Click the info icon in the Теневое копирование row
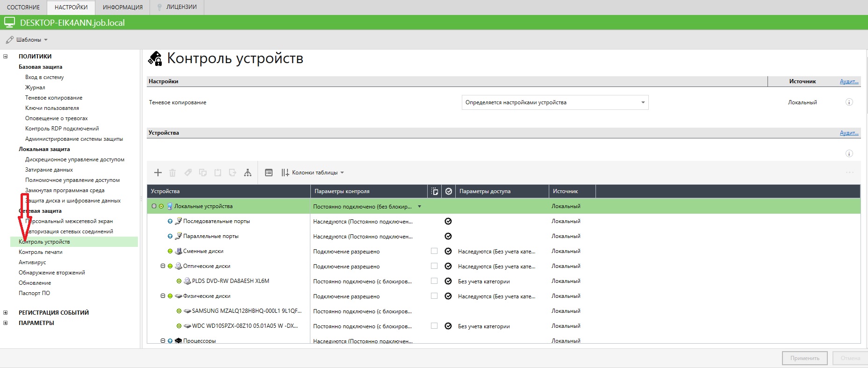This screenshot has height=368, width=868. tap(849, 102)
